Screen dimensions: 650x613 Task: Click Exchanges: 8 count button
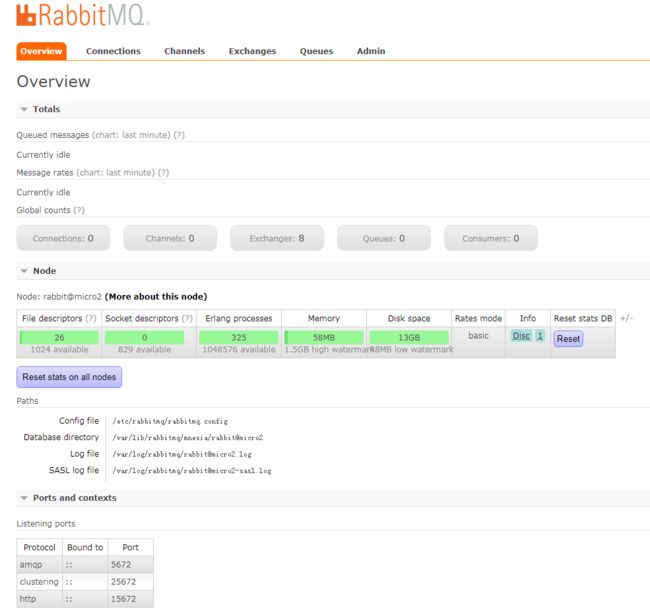click(277, 238)
